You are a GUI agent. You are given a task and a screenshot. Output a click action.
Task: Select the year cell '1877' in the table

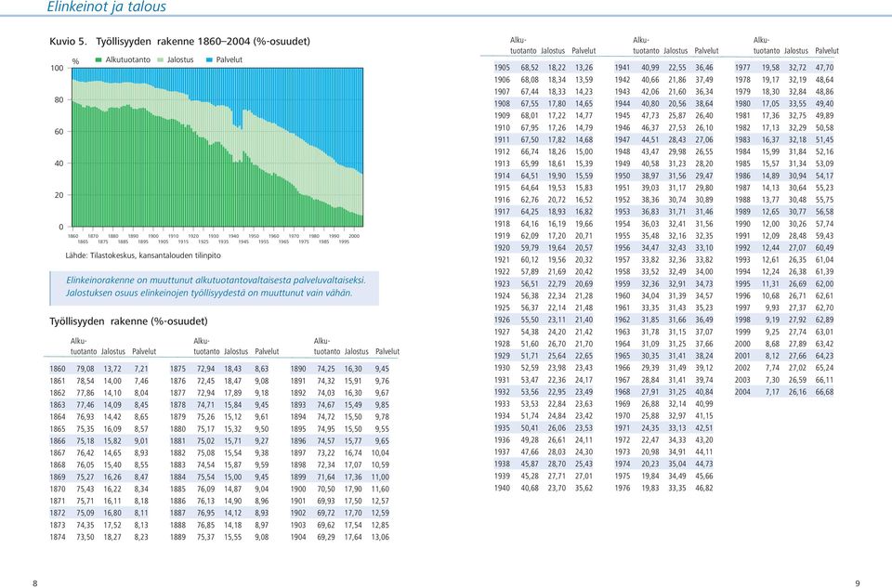[178, 393]
